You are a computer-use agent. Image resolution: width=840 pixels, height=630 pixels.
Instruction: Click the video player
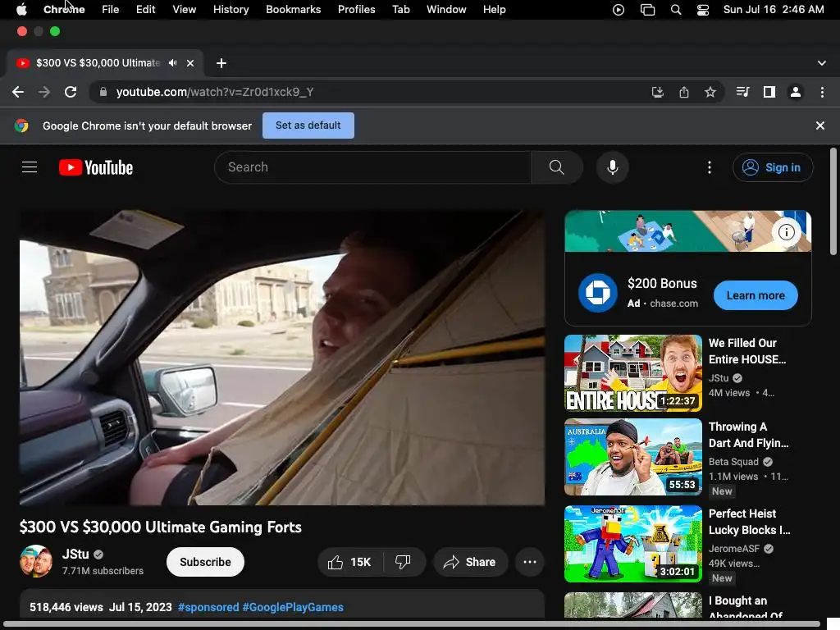click(x=282, y=357)
